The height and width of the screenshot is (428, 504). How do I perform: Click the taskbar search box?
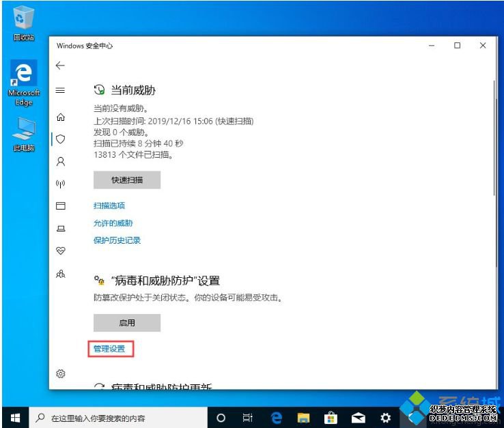point(118,418)
